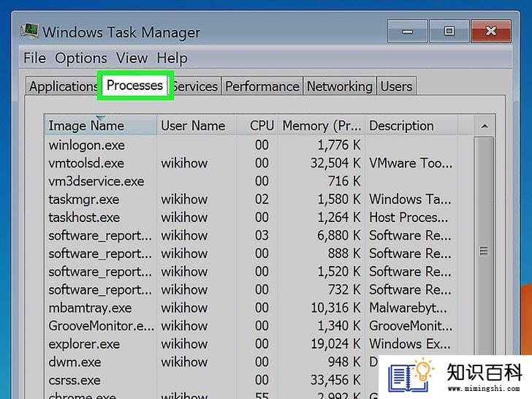
Task: Click CPU value 02 for taskmgr.exe
Action: (x=262, y=199)
